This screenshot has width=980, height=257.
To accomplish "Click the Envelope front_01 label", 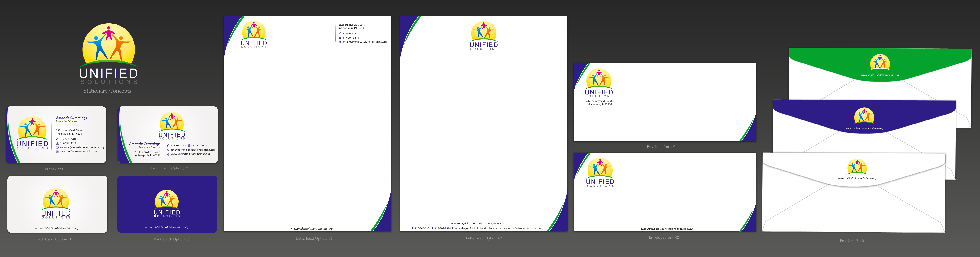I will point(662,147).
